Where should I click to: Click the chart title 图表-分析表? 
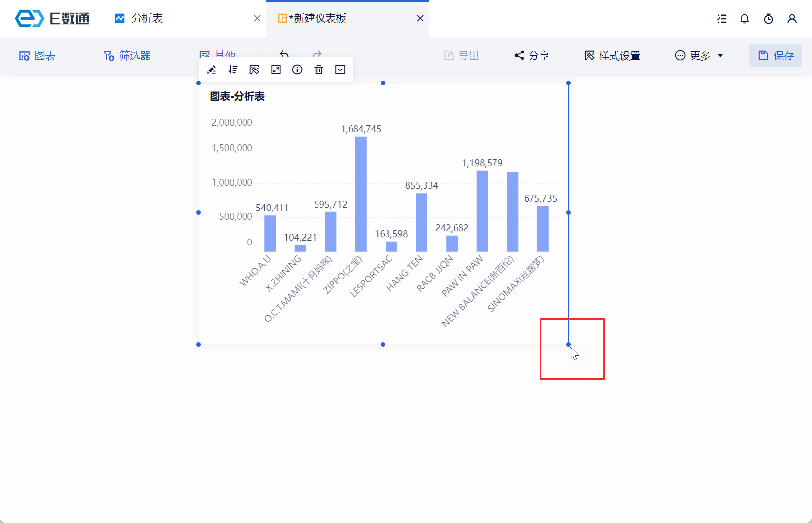[237, 97]
